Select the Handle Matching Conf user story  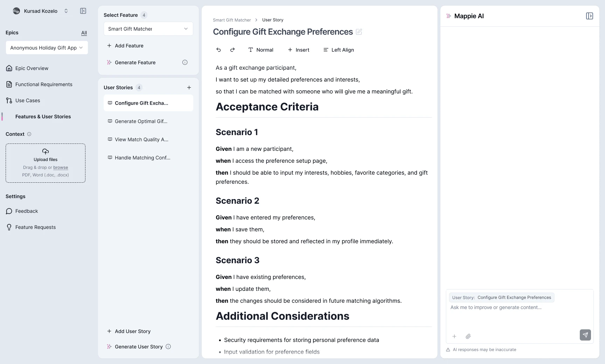coord(142,157)
